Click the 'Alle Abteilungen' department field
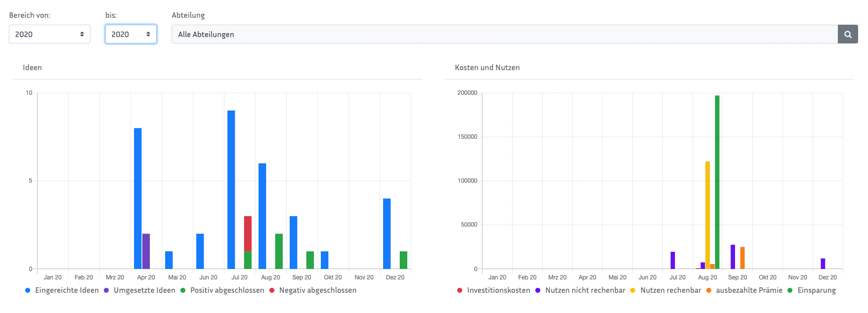 (x=504, y=34)
